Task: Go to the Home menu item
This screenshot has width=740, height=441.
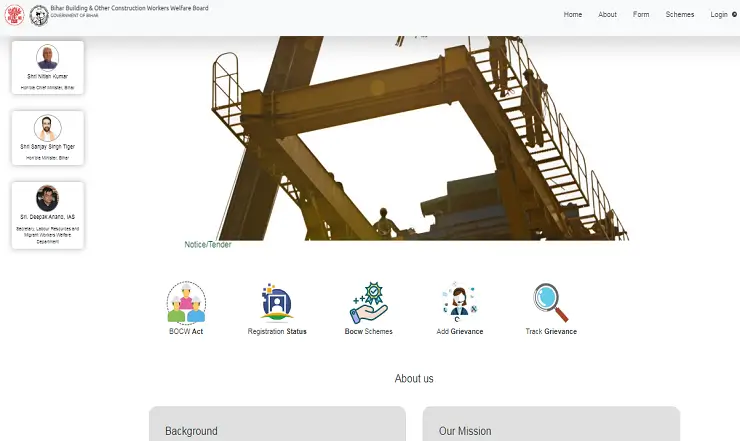Action: tap(573, 15)
